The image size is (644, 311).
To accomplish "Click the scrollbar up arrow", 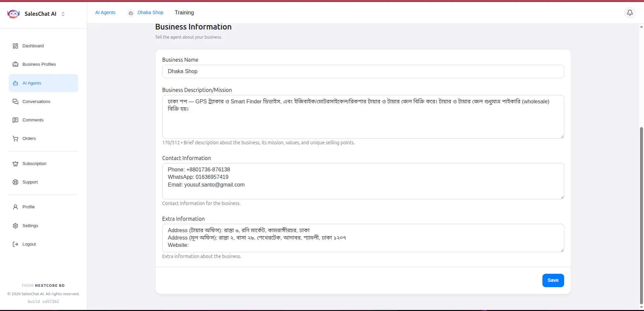I will point(641,27).
